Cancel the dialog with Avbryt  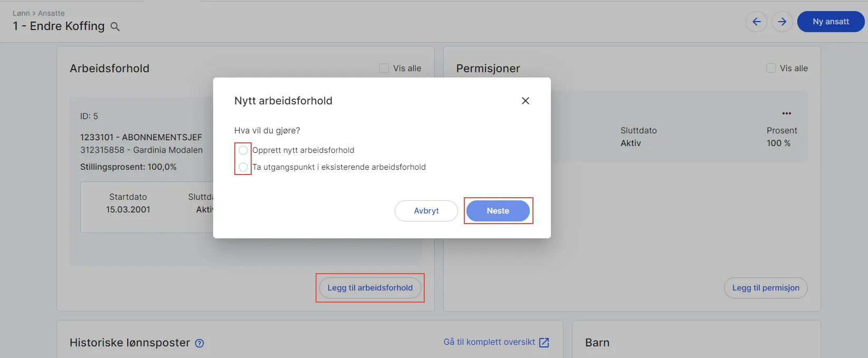pyautogui.click(x=426, y=210)
